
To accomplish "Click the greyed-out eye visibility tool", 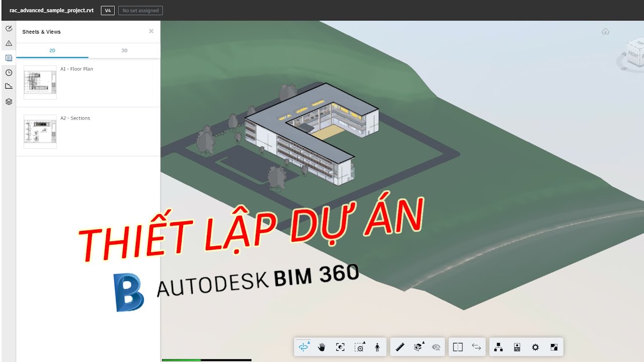I will 436,347.
